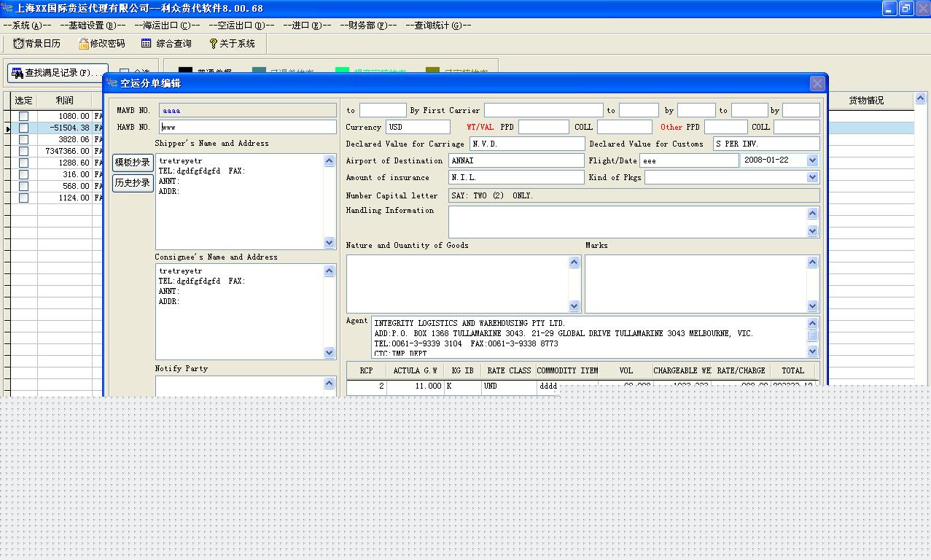Click the up arrow in Notify Party box
This screenshot has width=931, height=560.
330,383
